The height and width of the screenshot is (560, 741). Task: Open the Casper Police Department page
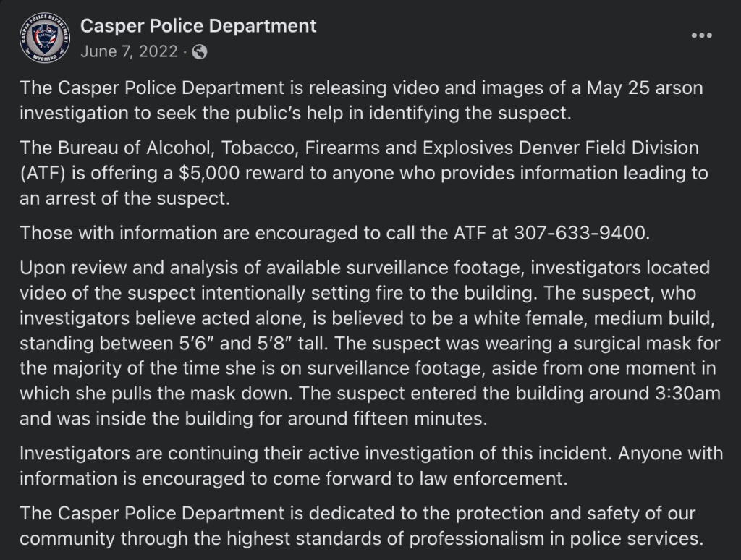pos(200,26)
